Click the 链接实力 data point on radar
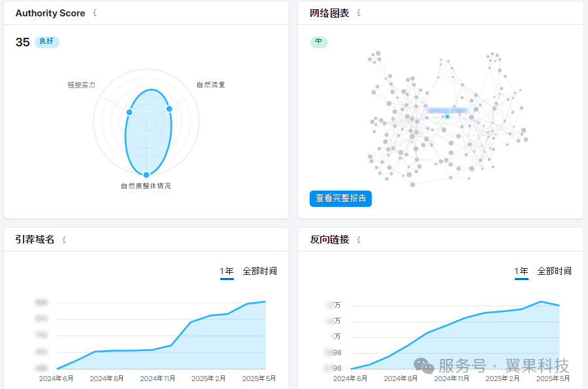The height and width of the screenshot is (389, 588). 129,112
